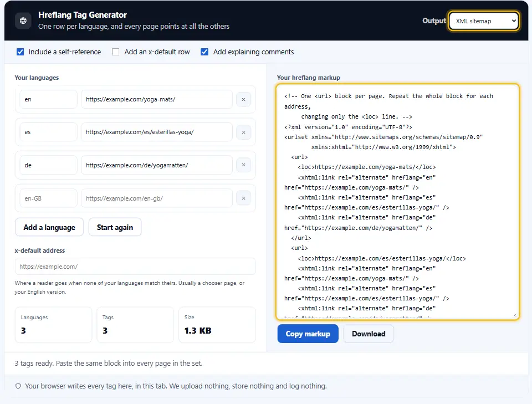532x404 pixels.
Task: Remove the en language row
Action: coord(243,99)
